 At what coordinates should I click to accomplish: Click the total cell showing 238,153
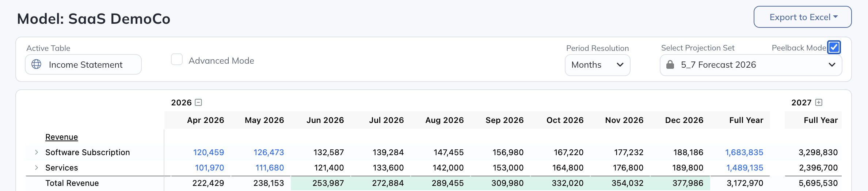pyautogui.click(x=269, y=183)
